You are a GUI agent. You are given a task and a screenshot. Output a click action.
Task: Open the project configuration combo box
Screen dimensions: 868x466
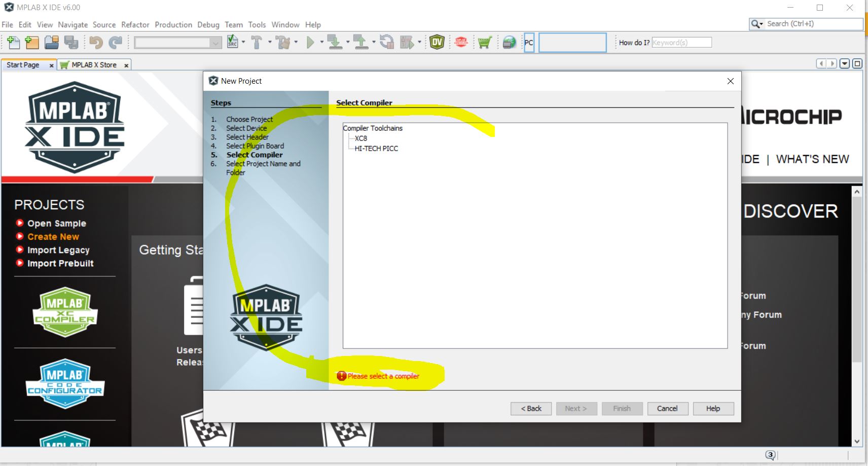click(x=177, y=43)
